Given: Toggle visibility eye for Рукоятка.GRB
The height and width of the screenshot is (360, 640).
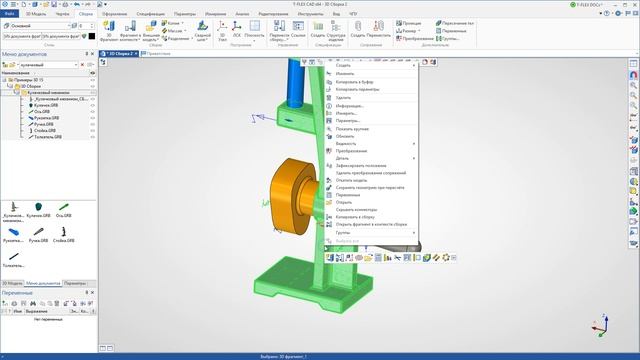Looking at the screenshot, I should click(x=93, y=118).
